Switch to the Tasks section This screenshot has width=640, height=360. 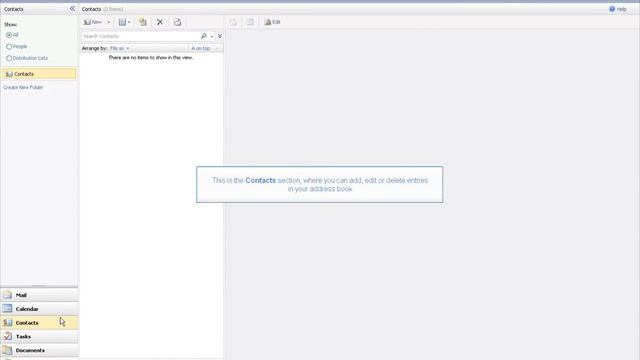click(x=39, y=336)
